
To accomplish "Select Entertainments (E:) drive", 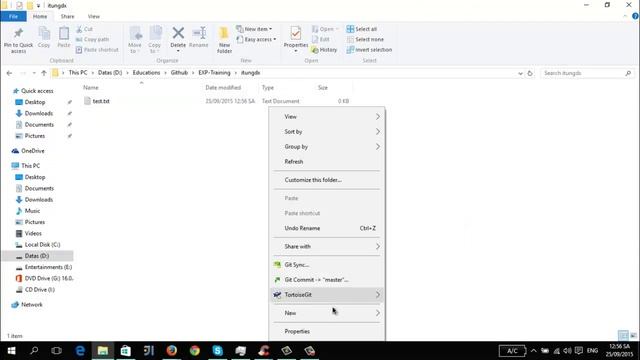I will (x=48, y=267).
